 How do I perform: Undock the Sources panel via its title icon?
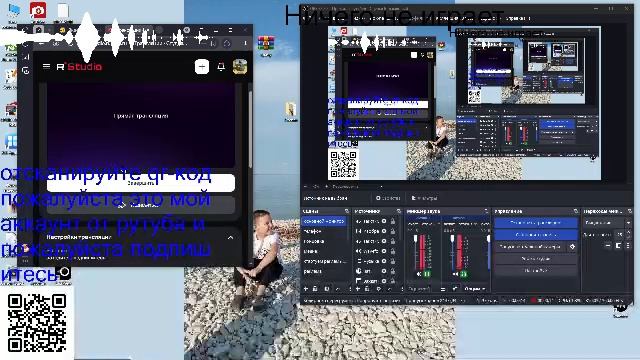point(399,211)
